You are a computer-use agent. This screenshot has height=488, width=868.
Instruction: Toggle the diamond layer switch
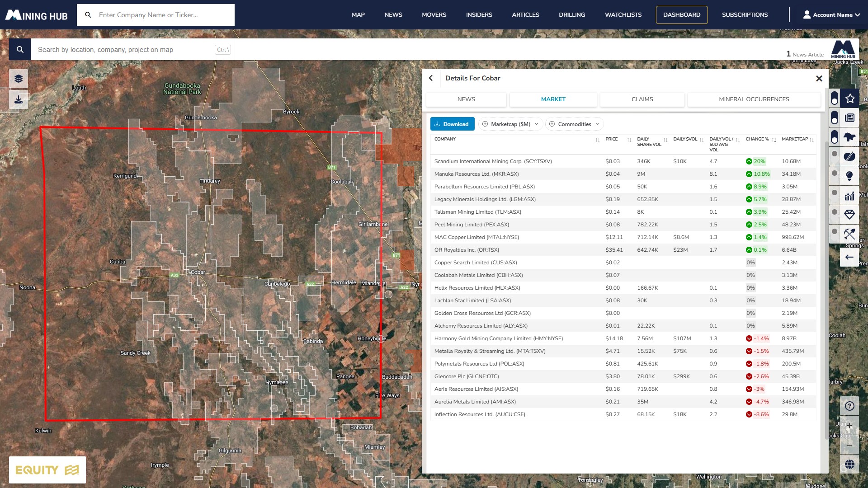click(x=835, y=212)
